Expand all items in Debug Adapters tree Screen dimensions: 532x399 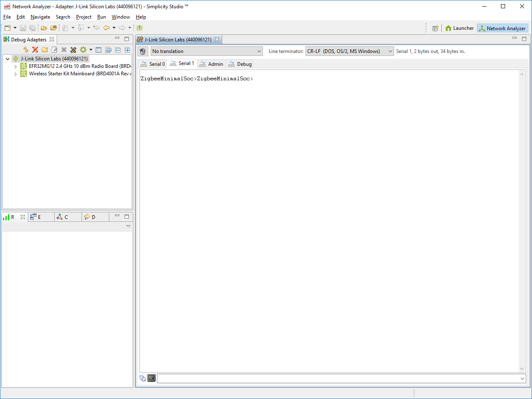pyautogui.click(x=128, y=50)
